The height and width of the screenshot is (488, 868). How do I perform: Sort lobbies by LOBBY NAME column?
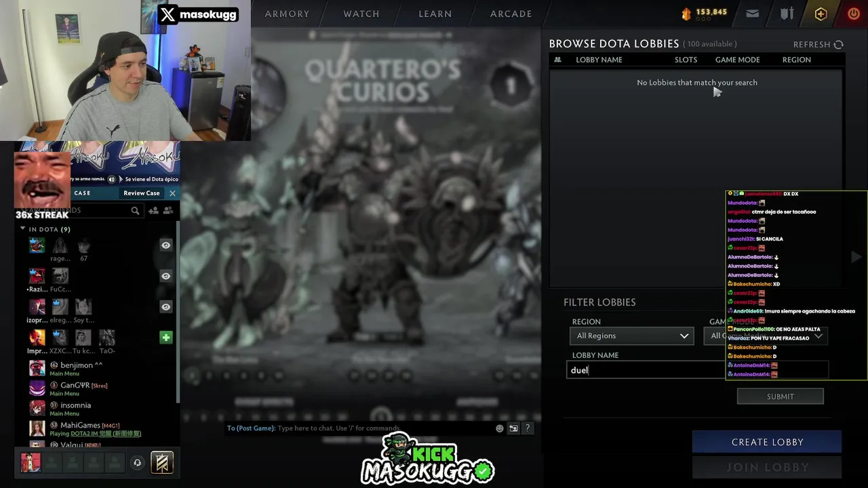coord(599,60)
